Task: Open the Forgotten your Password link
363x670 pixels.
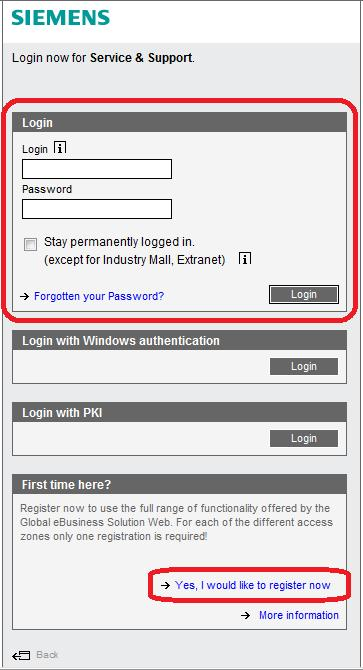Action: coord(99,296)
